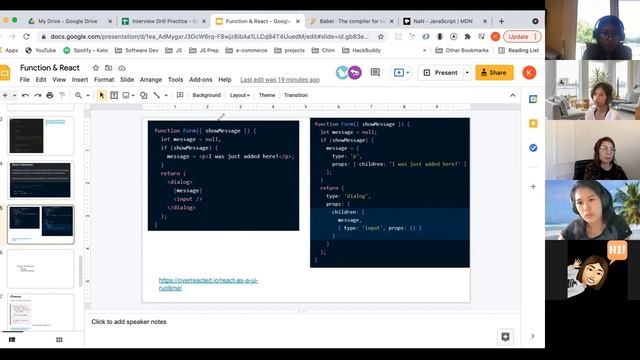Open the Layout dropdown
This screenshot has width=640, height=360.
[240, 95]
